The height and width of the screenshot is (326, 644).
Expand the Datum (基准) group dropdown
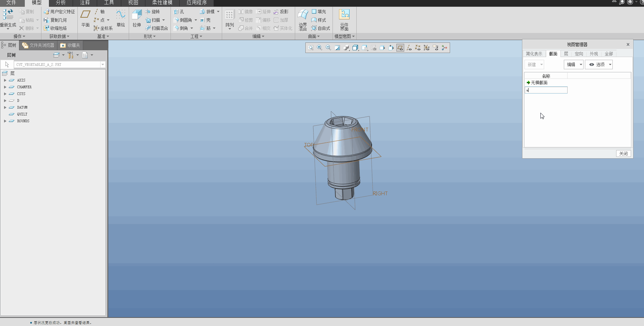tap(103, 36)
